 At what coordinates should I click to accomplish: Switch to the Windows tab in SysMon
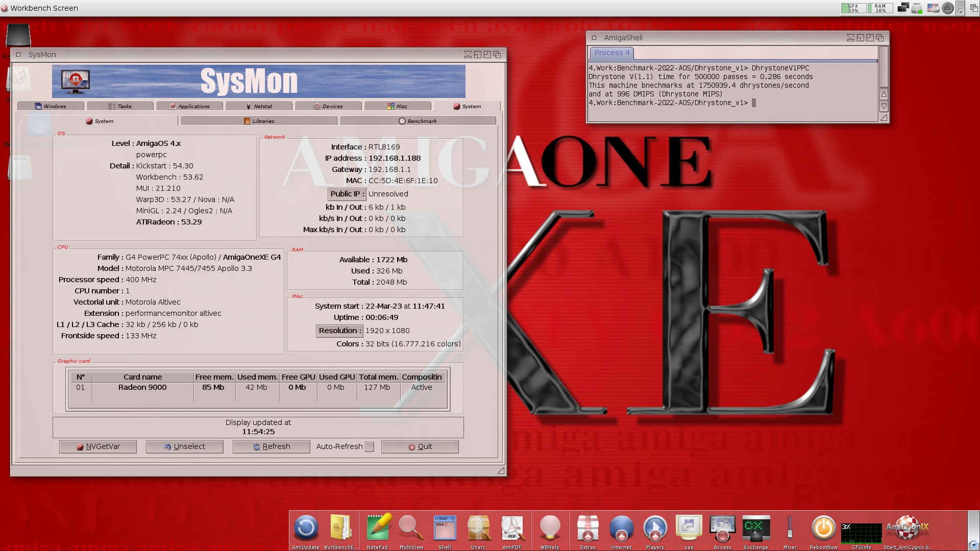coord(50,106)
